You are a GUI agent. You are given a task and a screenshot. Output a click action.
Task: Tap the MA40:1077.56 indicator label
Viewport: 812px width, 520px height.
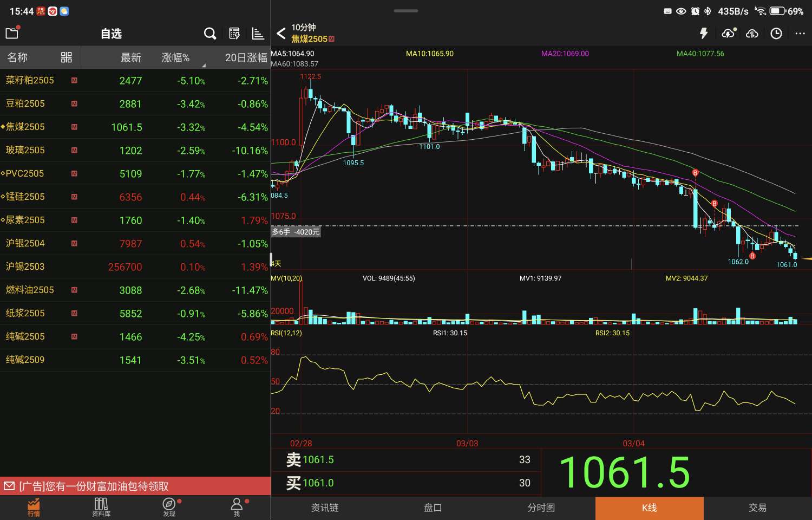pyautogui.click(x=700, y=54)
